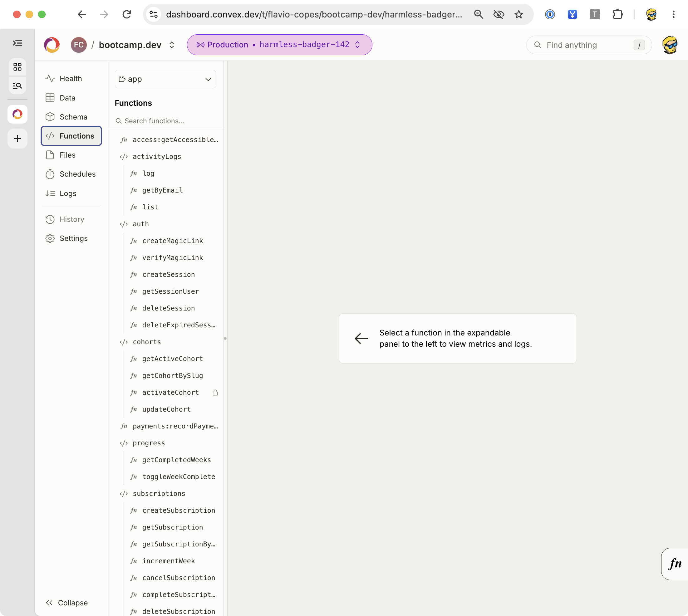Click the tab search icon in left strip

17,85
